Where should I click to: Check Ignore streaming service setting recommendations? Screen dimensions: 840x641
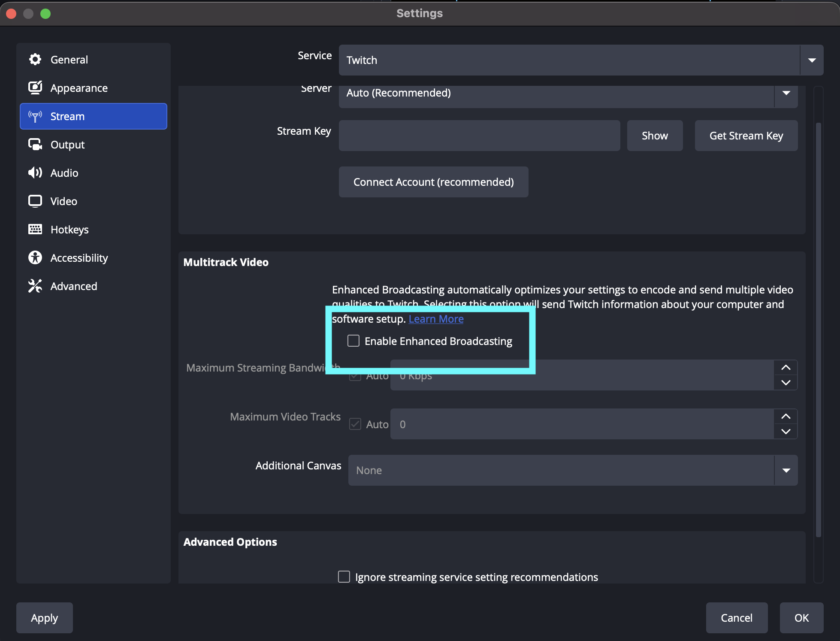344,577
